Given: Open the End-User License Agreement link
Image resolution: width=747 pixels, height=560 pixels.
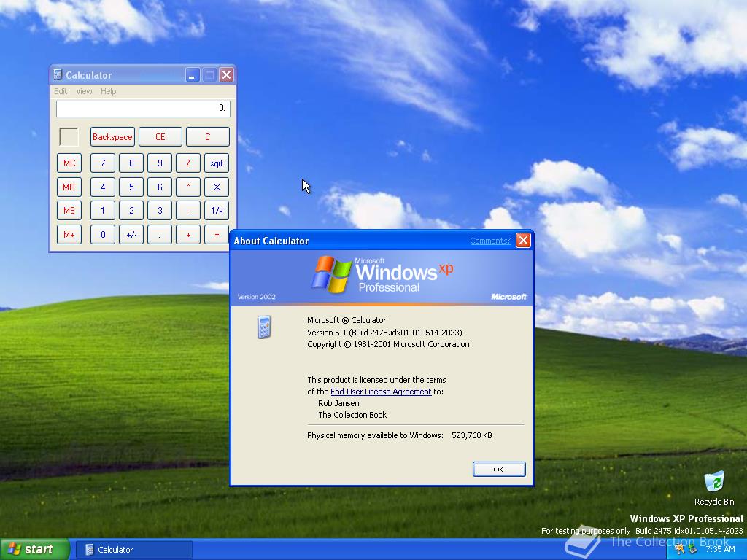Looking at the screenshot, I should [381, 392].
